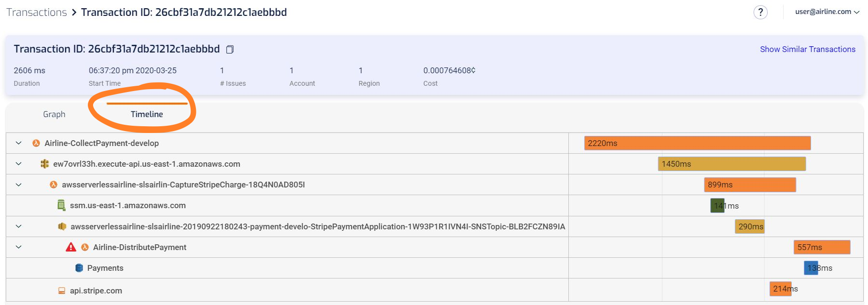The height and width of the screenshot is (305, 868).
Task: Select the Payments row name
Action: 105,268
